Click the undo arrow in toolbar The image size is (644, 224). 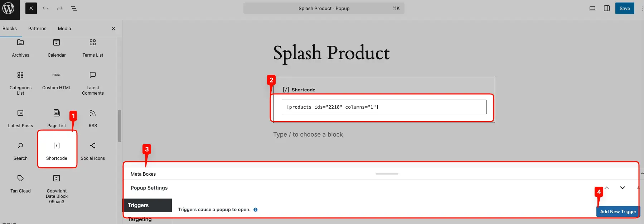click(45, 8)
